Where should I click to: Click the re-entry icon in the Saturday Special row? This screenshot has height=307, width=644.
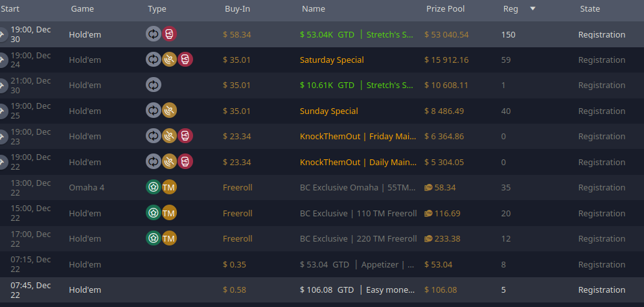point(154,60)
